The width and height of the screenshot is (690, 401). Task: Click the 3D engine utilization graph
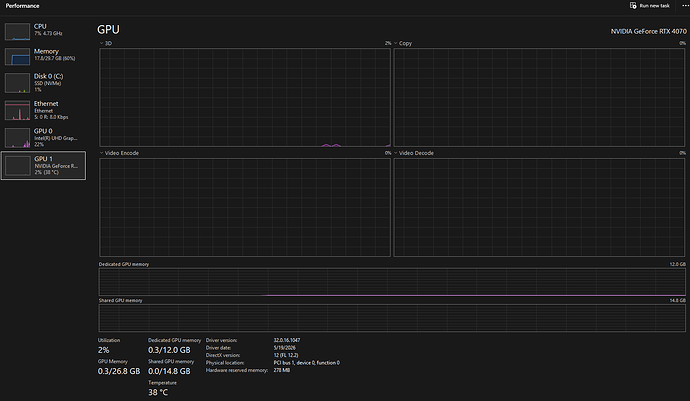point(245,97)
